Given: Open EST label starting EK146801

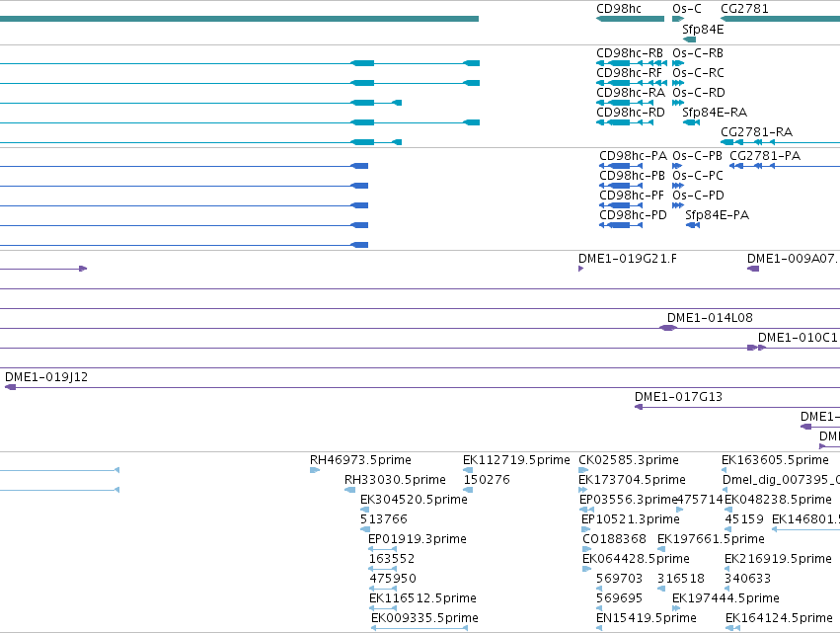Looking at the screenshot, I should 805,519.
